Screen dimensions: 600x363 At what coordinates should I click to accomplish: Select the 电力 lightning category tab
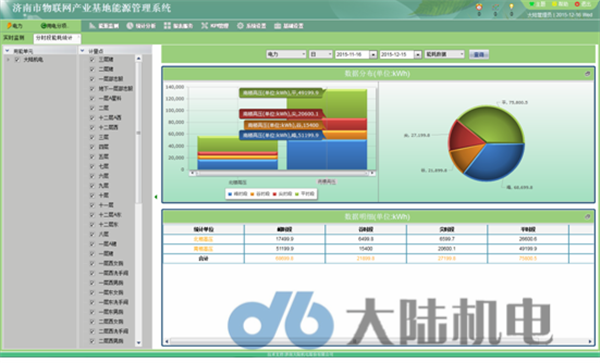click(x=15, y=26)
